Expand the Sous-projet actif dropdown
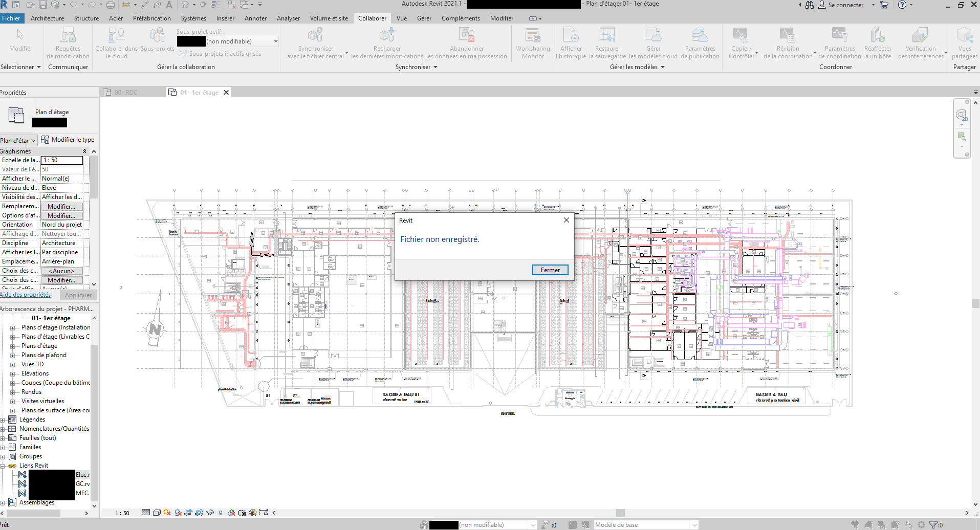 click(x=275, y=41)
